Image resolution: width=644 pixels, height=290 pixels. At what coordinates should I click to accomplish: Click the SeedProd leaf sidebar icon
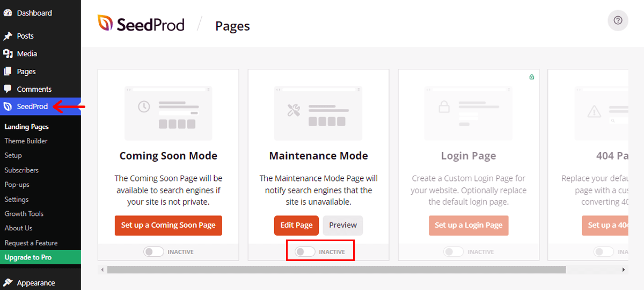(x=8, y=106)
